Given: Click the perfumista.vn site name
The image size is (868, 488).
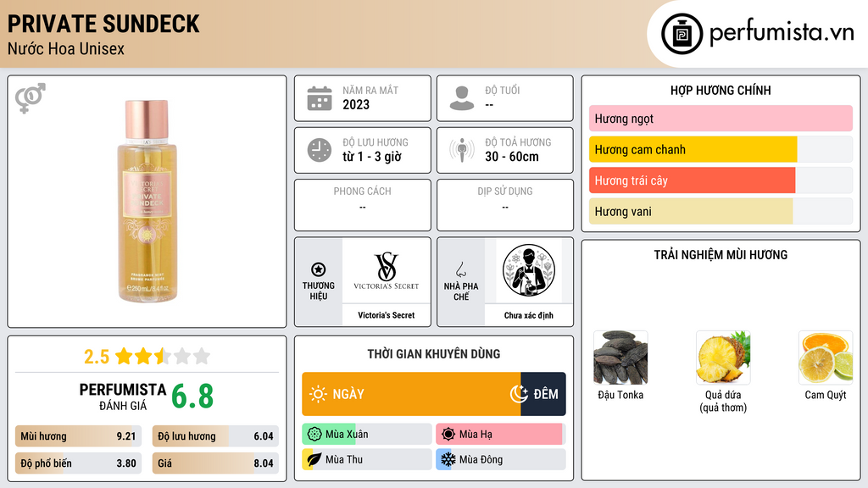Looking at the screenshot, I should pyautogui.click(x=782, y=32).
